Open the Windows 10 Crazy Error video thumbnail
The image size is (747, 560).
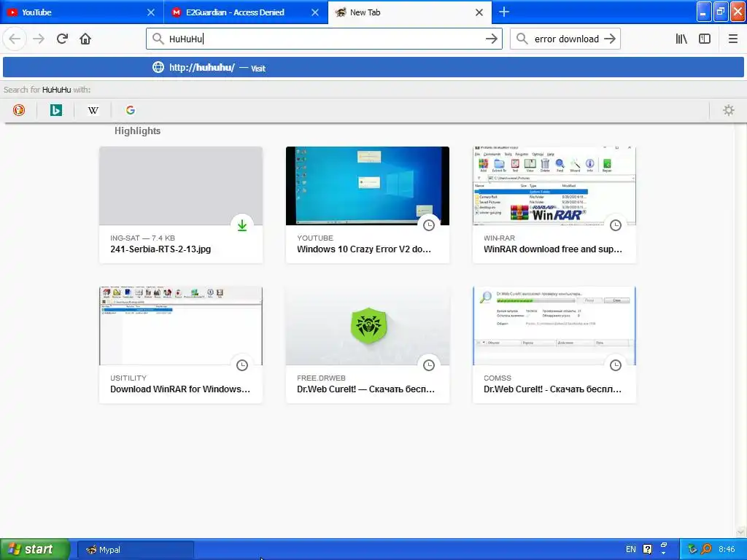(368, 186)
